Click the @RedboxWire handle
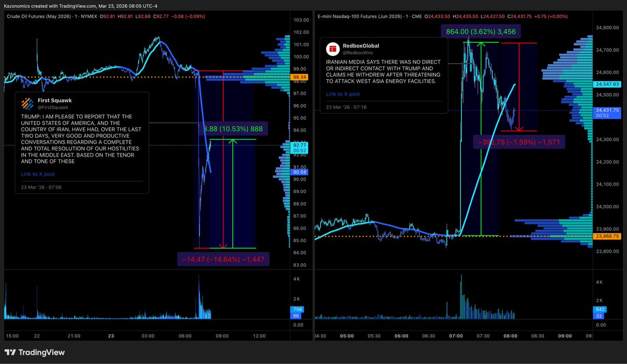 click(357, 53)
